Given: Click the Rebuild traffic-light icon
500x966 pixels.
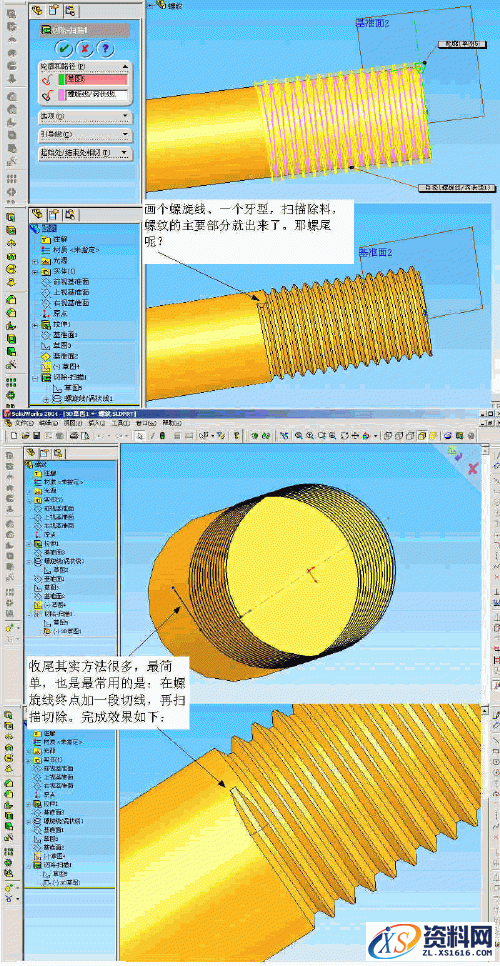Looking at the screenshot, I should [163, 435].
